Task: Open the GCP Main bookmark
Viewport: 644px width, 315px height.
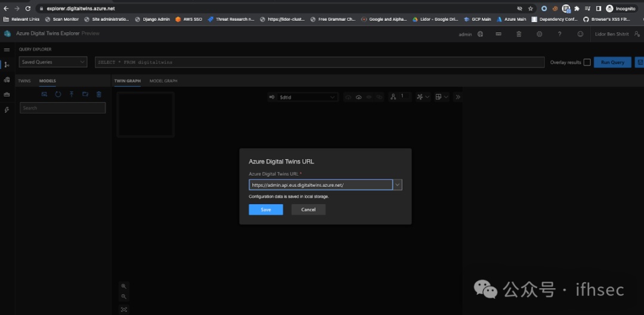Action: pos(477,19)
